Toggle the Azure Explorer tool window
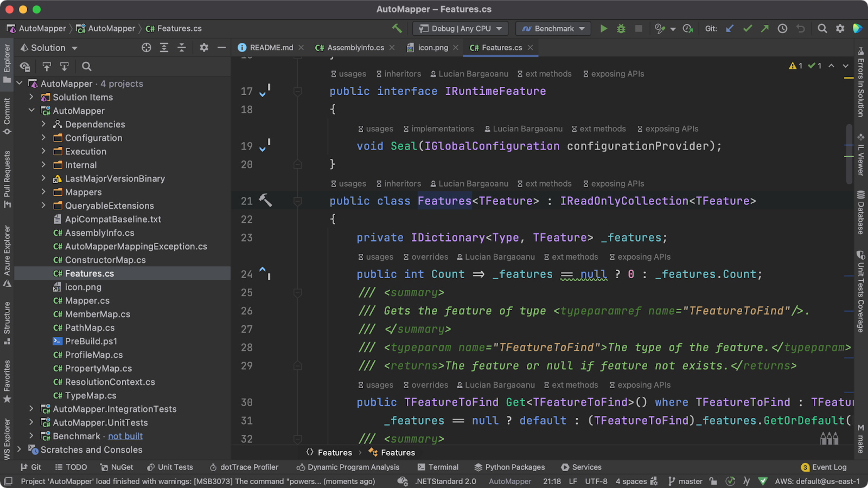Image resolution: width=868 pixels, height=488 pixels. (7, 256)
